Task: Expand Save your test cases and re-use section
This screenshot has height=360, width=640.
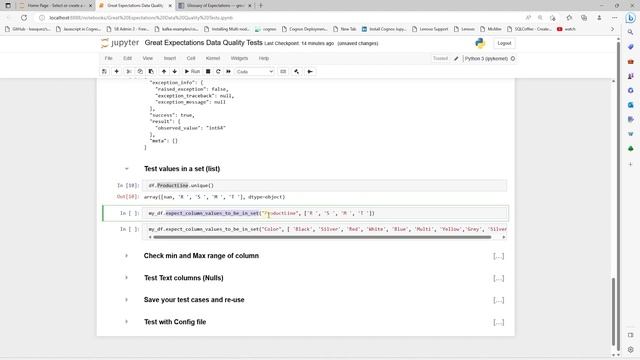Action: coord(127,300)
